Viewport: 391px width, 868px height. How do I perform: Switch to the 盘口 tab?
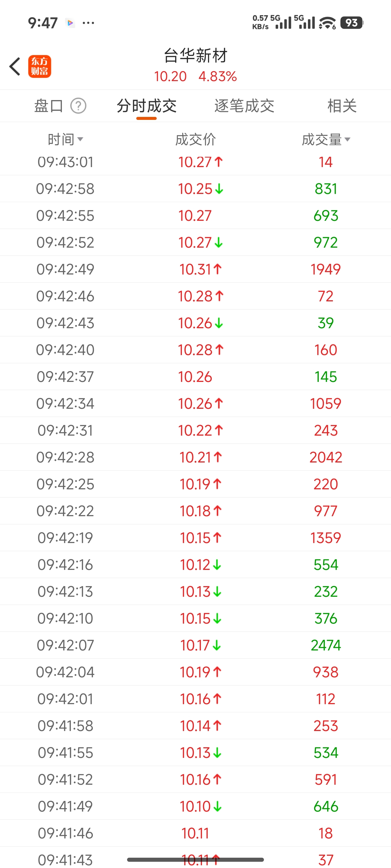pos(49,106)
